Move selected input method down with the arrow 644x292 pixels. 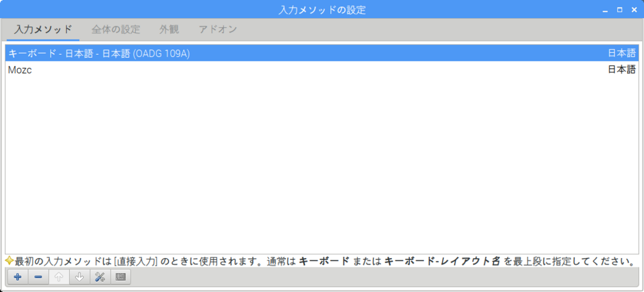tap(79, 277)
